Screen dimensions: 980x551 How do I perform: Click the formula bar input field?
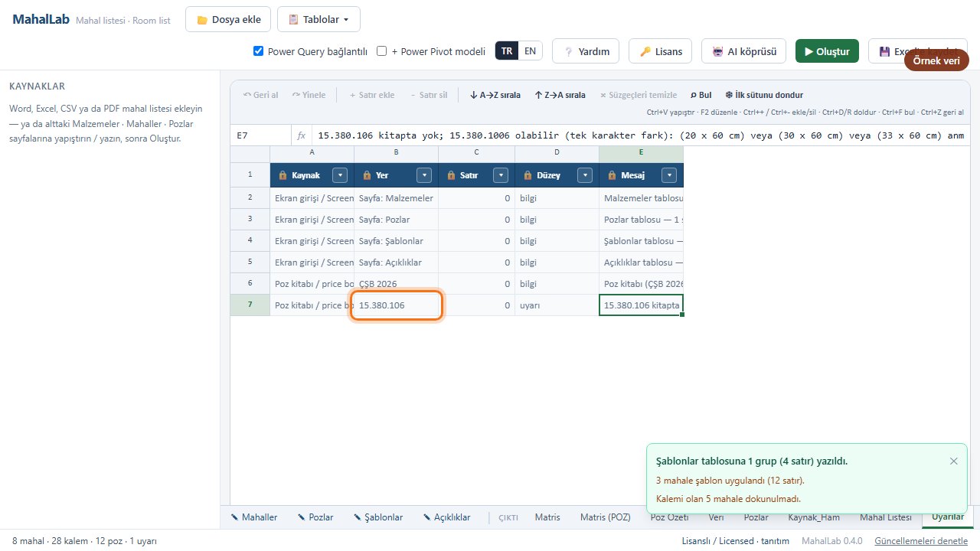point(642,135)
